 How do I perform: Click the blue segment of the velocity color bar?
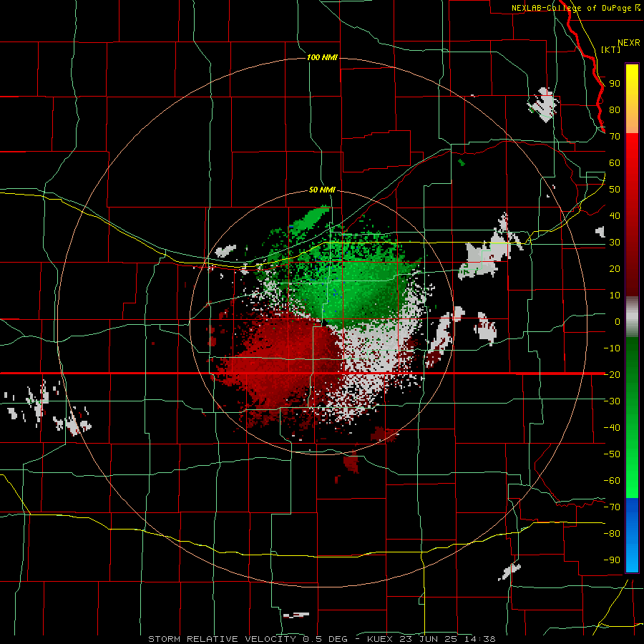pos(632,535)
